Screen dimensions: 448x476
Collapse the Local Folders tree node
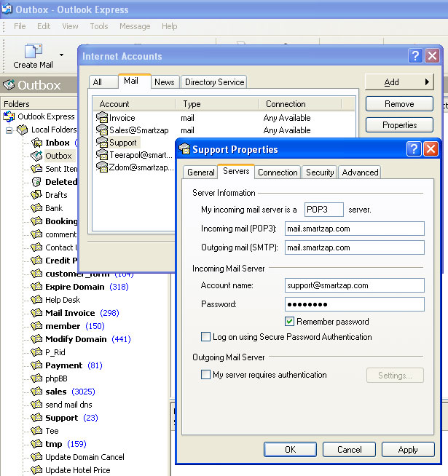coord(9,130)
